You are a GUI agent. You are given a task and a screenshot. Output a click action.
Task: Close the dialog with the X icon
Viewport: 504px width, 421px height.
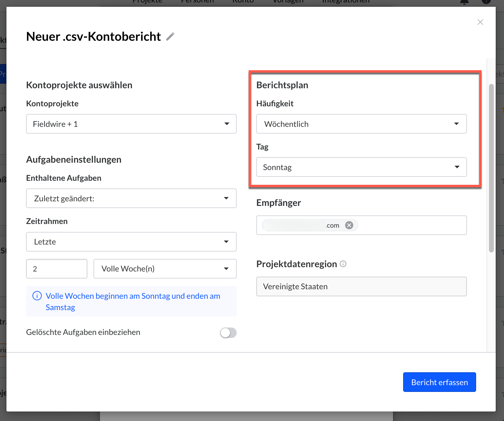click(x=480, y=22)
